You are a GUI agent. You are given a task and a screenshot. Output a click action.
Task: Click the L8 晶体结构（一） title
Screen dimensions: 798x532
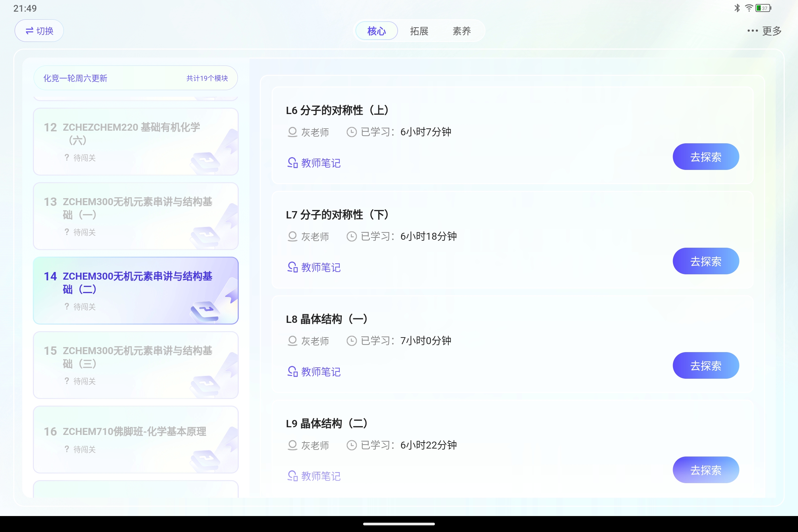pos(327,319)
